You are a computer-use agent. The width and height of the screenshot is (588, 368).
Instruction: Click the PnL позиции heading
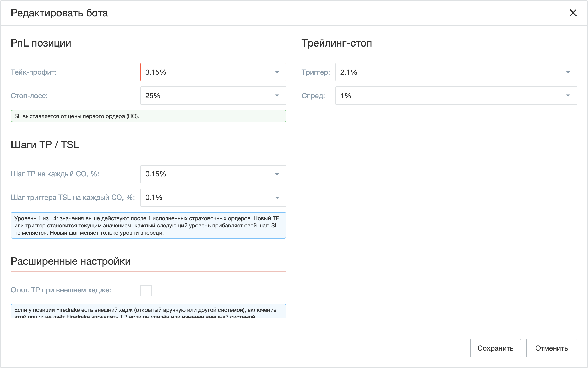coord(41,43)
